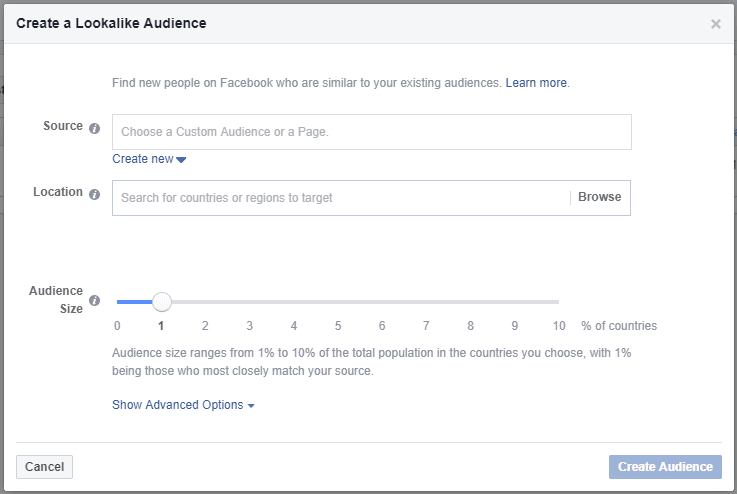This screenshot has height=494, width=737.
Task: Click the Source custom audience field
Action: pos(372,132)
